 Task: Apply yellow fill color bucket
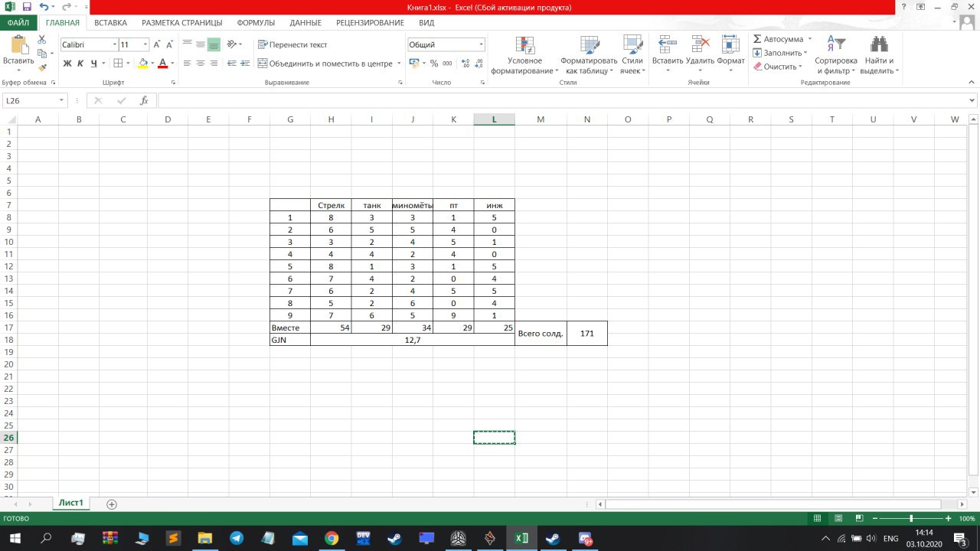click(142, 64)
